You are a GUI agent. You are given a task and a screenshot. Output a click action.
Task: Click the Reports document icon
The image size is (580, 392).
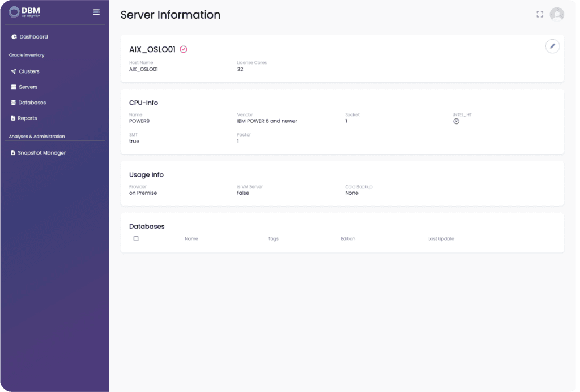[14, 118]
